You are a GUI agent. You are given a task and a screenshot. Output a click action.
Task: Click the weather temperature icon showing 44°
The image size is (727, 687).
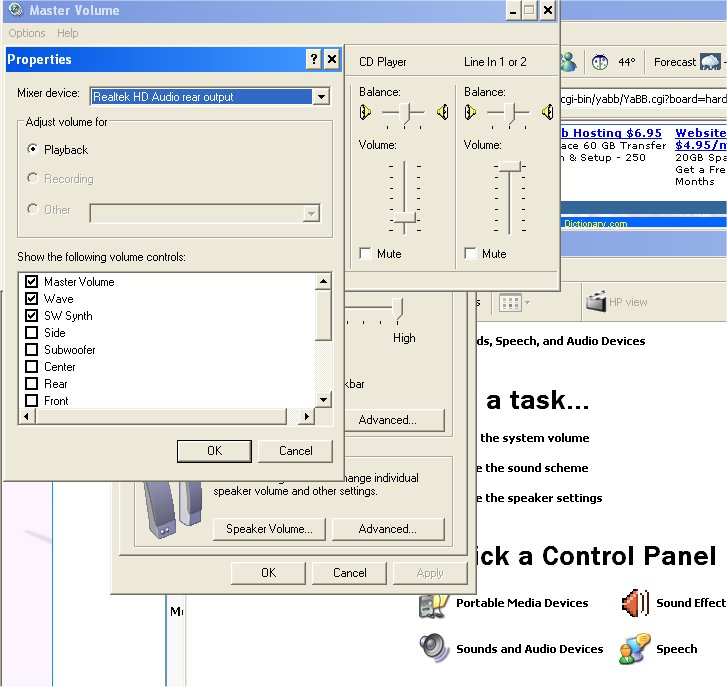coord(600,62)
